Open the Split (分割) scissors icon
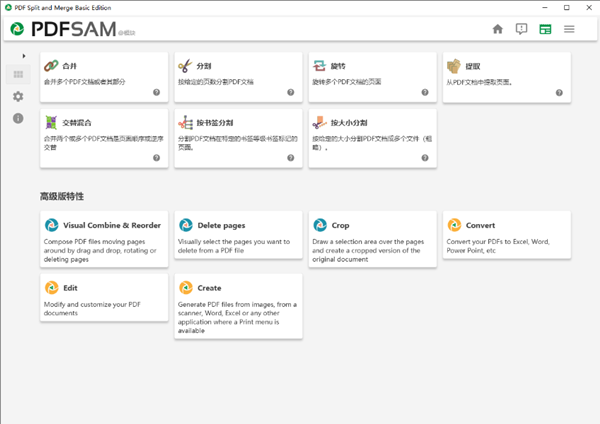600x424 pixels. [x=185, y=66]
